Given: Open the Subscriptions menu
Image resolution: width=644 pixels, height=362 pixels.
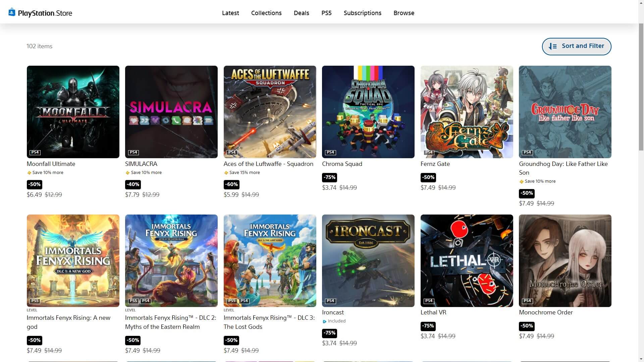Looking at the screenshot, I should [x=362, y=13].
